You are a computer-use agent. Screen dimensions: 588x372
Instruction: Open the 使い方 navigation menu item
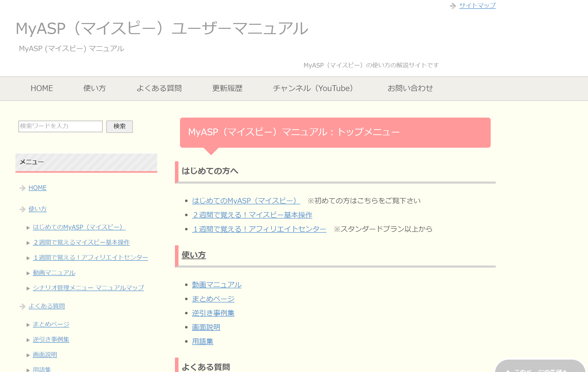coord(95,88)
